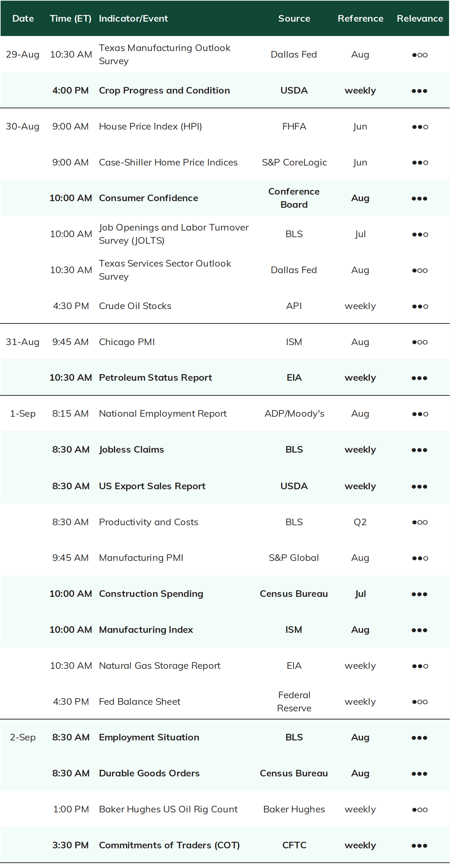Click the relevance dots beside Consumer Confidence
This screenshot has width=450, height=868.
point(419,199)
